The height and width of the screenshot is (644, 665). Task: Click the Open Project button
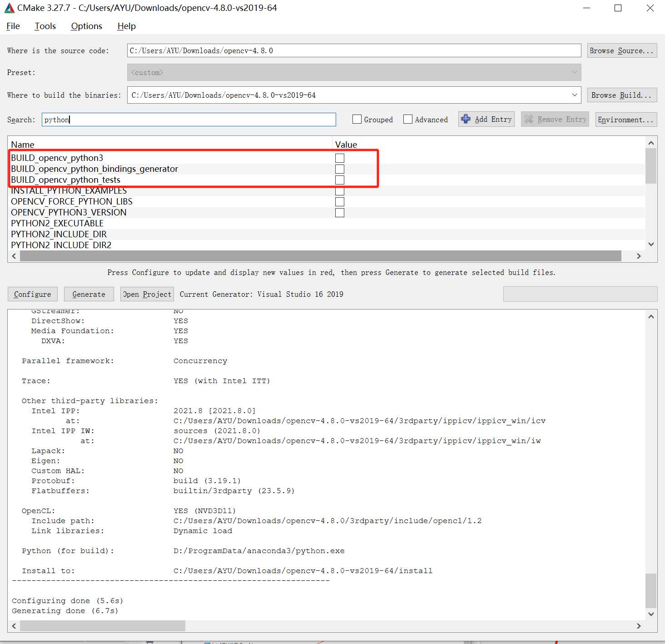pos(147,294)
